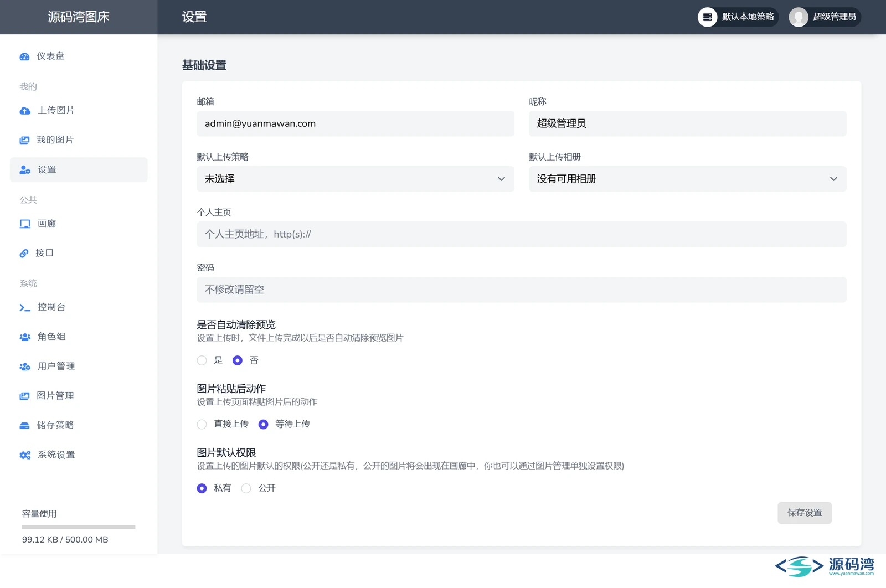Focus the 昵称 field

point(688,123)
